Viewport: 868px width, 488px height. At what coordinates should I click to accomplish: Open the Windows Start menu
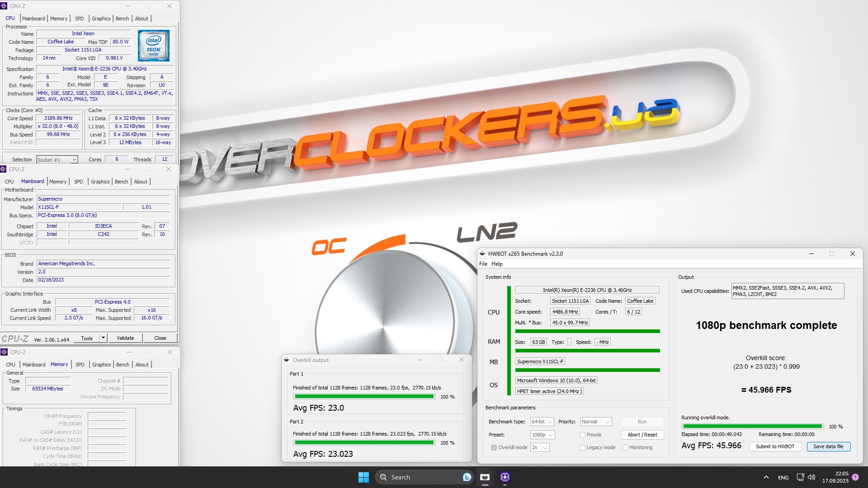[363, 477]
